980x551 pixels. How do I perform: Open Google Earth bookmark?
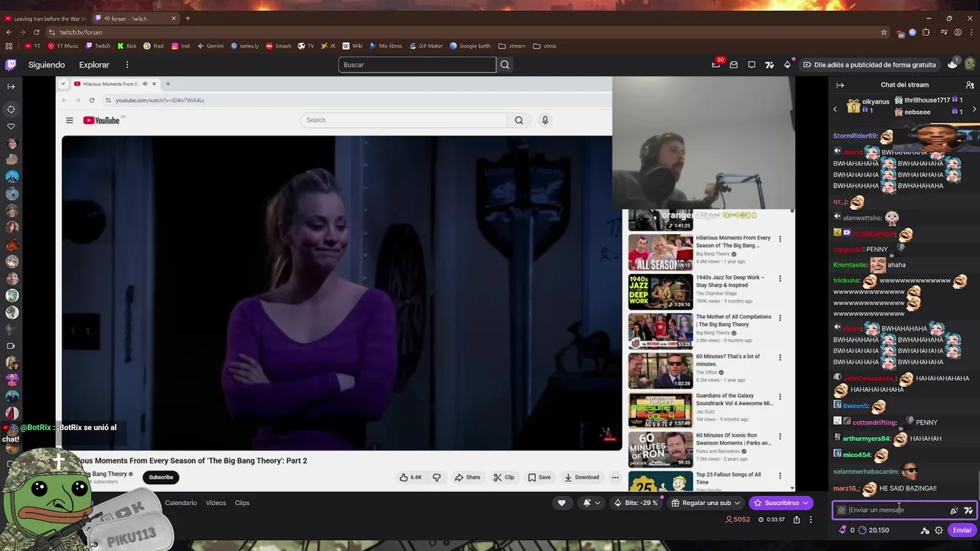470,46
